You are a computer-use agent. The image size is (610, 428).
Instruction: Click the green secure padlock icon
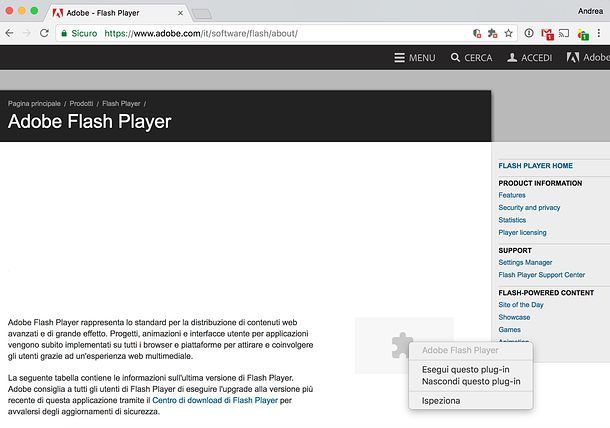(x=64, y=33)
